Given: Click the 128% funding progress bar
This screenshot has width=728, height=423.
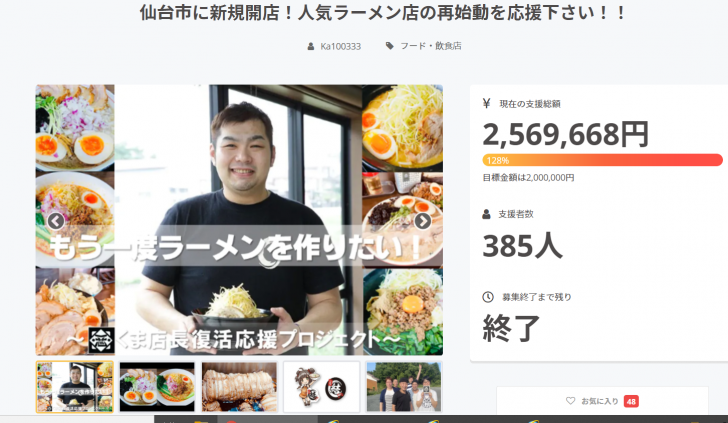Looking at the screenshot, I should (x=602, y=160).
